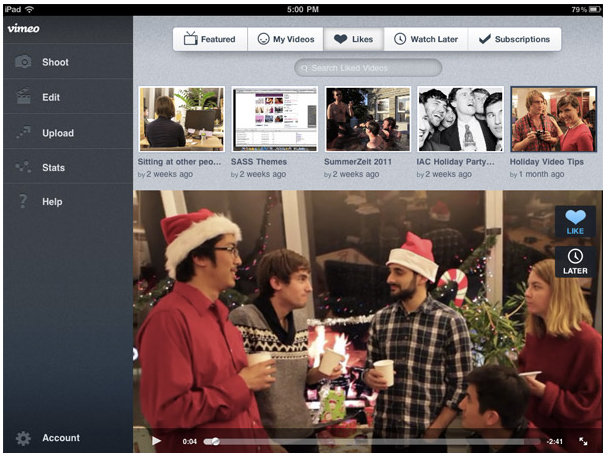The width and height of the screenshot is (604, 453).
Task: Switch to the Featured tab
Action: (210, 39)
